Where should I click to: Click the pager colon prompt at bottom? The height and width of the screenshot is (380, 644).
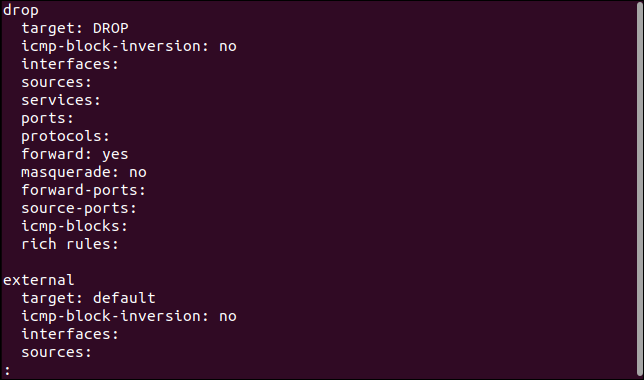tap(7, 371)
